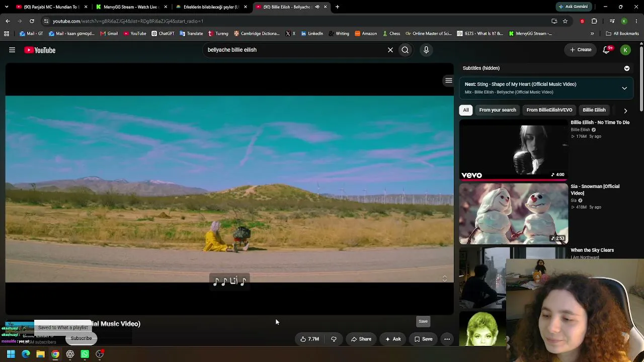The width and height of the screenshot is (644, 362).
Task: Open the Tureng bookmark
Action: coord(218,34)
